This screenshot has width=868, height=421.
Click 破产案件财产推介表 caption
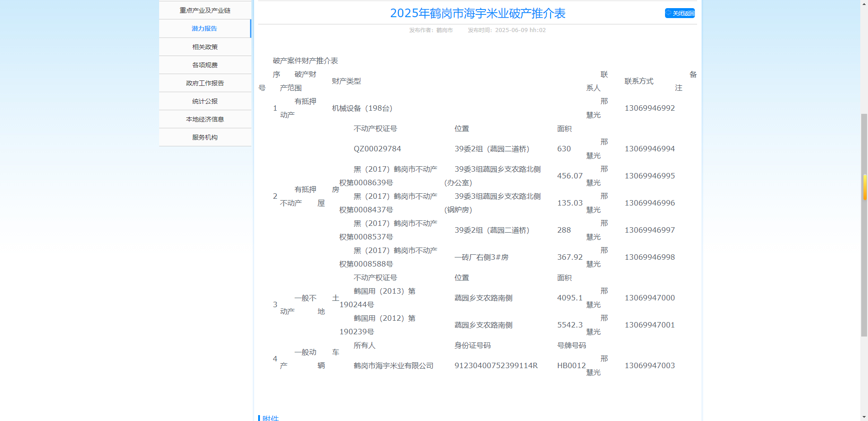click(x=305, y=61)
